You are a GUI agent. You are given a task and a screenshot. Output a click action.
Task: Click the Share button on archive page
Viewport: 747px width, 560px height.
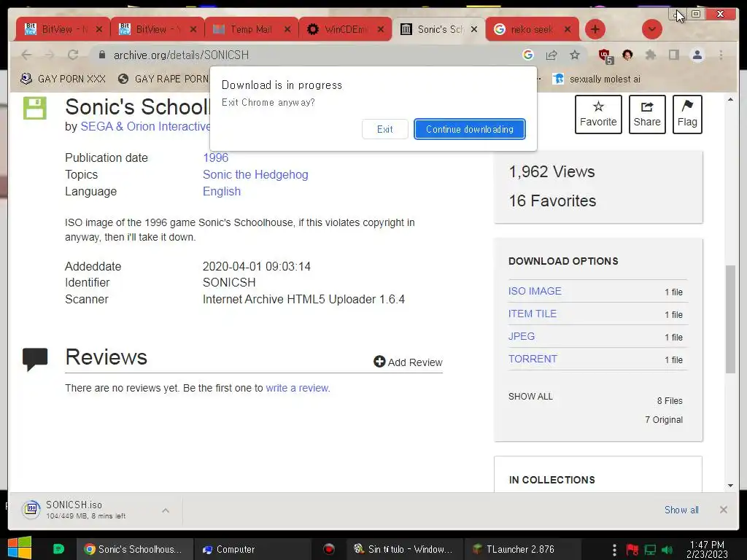click(x=647, y=114)
